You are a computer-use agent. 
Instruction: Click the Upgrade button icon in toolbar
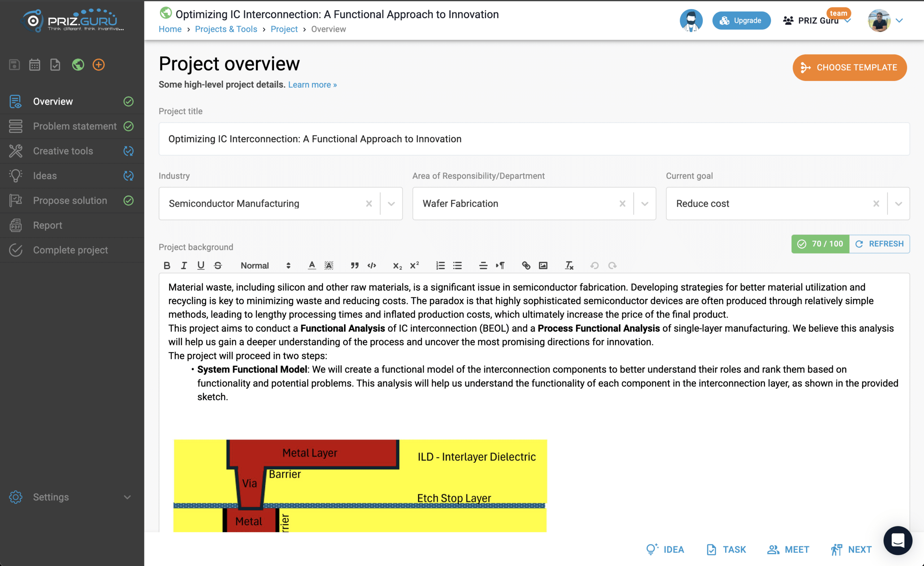tap(725, 21)
